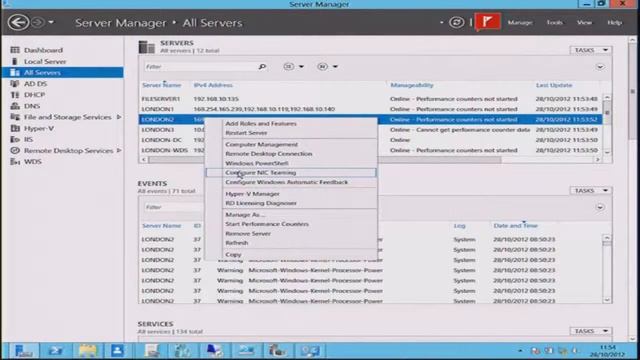Choose Configure NIC Teaming
640x360 pixels.
pos(291,172)
